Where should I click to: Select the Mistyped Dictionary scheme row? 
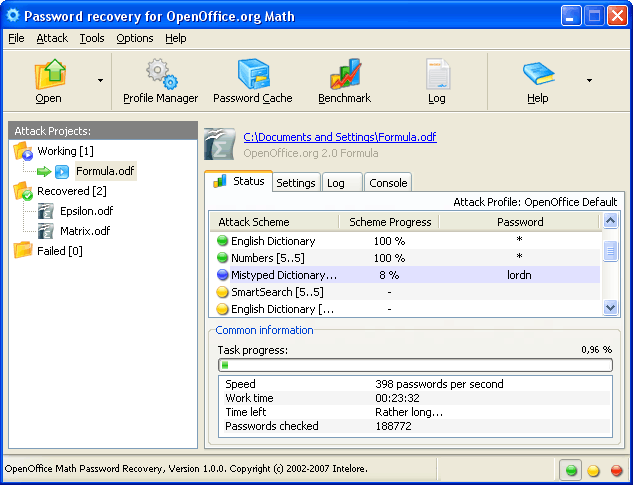click(x=284, y=275)
